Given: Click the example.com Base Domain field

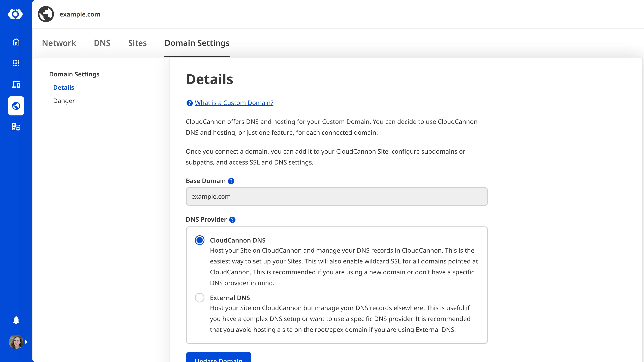Looking at the screenshot, I should pos(336,196).
